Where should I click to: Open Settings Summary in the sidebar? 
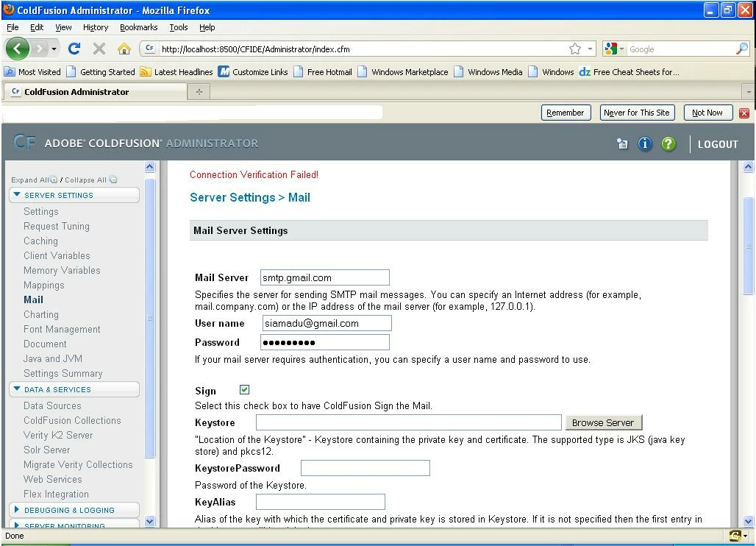pyautogui.click(x=63, y=373)
